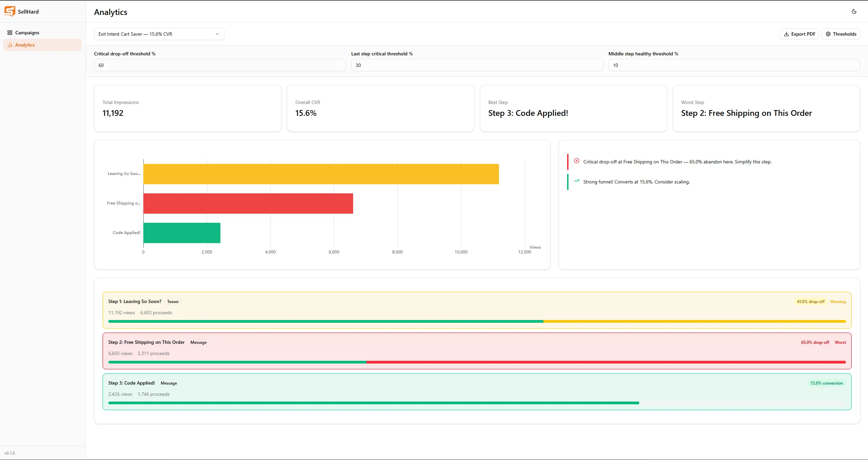Click the Analytics bar chart icon
Viewport: 868px width, 460px height.
(x=10, y=45)
